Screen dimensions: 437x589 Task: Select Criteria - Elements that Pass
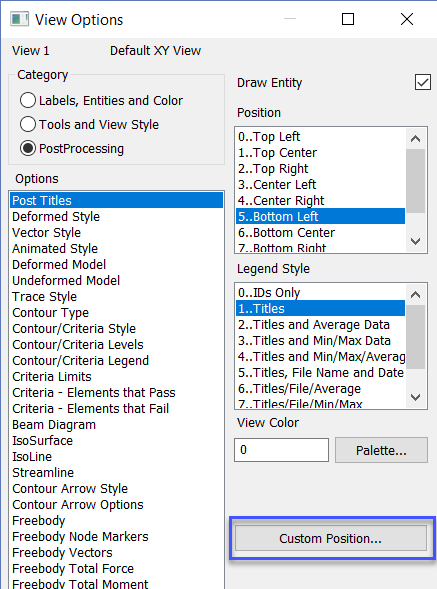(x=116, y=393)
